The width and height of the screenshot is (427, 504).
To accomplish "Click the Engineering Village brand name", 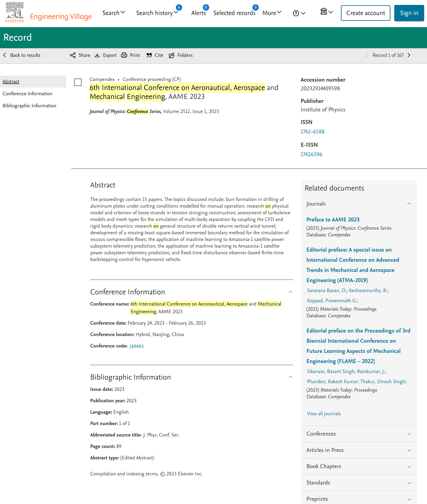I will (x=61, y=17).
